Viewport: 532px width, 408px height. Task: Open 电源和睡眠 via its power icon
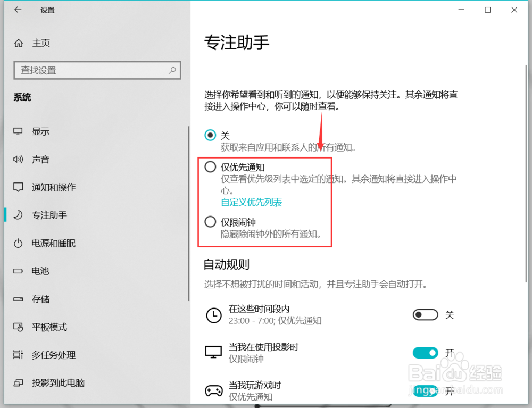click(18, 243)
